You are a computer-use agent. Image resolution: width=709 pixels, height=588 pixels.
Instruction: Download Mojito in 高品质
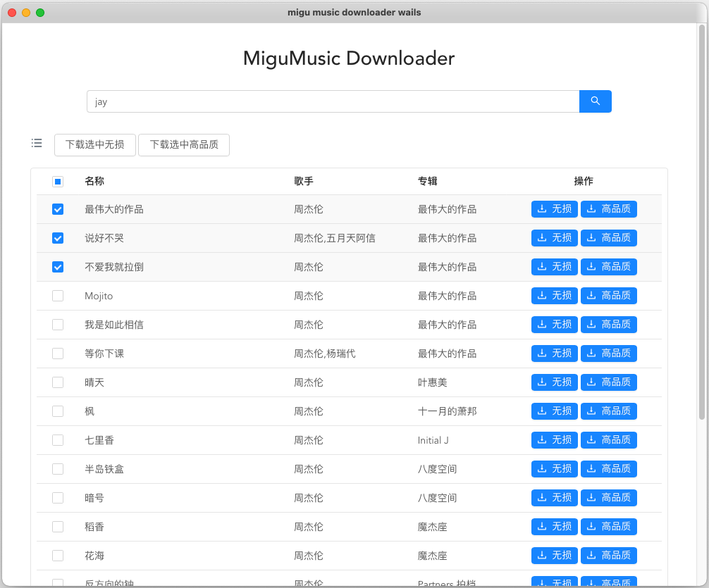[x=609, y=296]
